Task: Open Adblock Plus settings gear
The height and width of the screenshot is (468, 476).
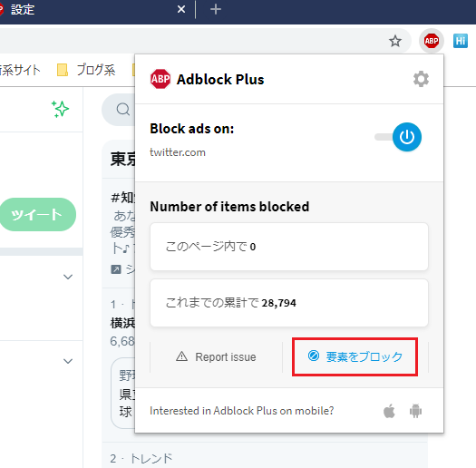Action: tap(421, 79)
